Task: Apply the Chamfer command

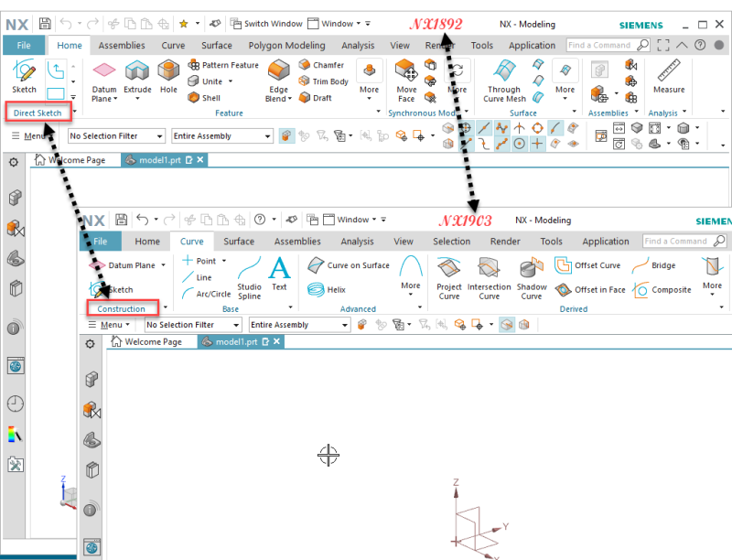Action: [x=321, y=64]
